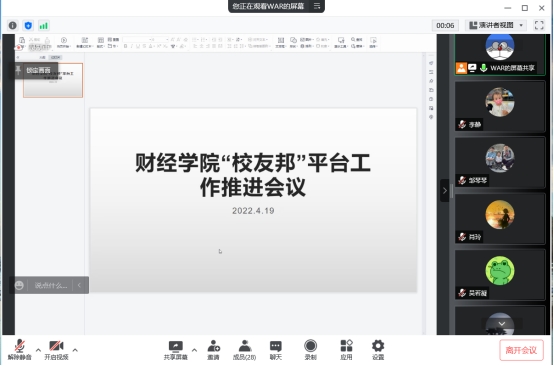Open the Invite participants icon

tap(213, 350)
